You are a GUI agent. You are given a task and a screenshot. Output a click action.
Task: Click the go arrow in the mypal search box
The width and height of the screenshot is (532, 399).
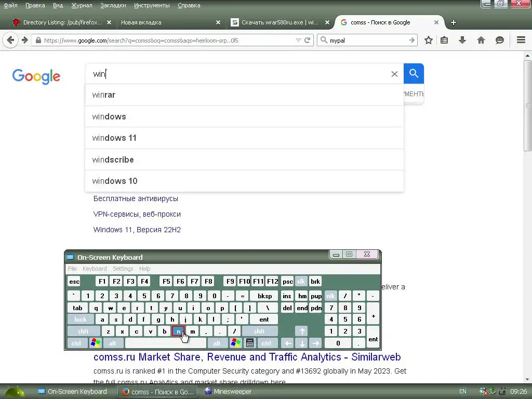tap(412, 41)
